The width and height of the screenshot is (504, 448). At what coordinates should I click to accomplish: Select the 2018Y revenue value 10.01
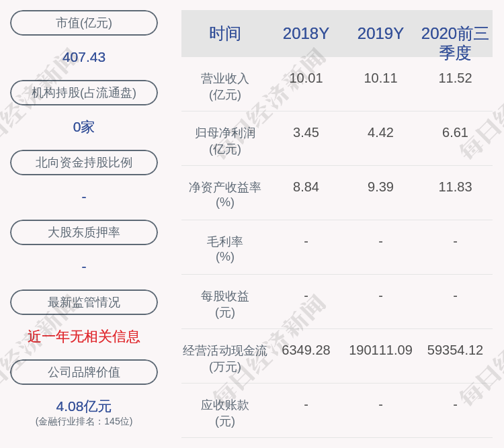(x=306, y=79)
